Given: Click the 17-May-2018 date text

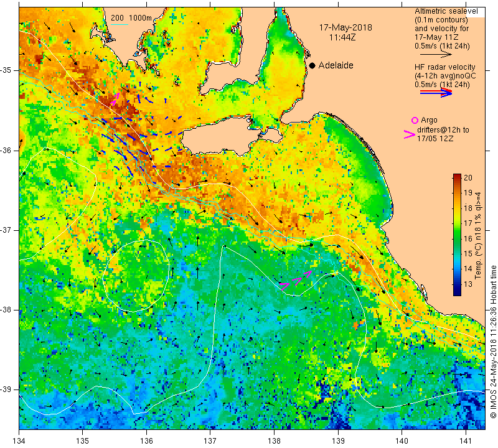Looking at the screenshot, I should click(x=345, y=27).
